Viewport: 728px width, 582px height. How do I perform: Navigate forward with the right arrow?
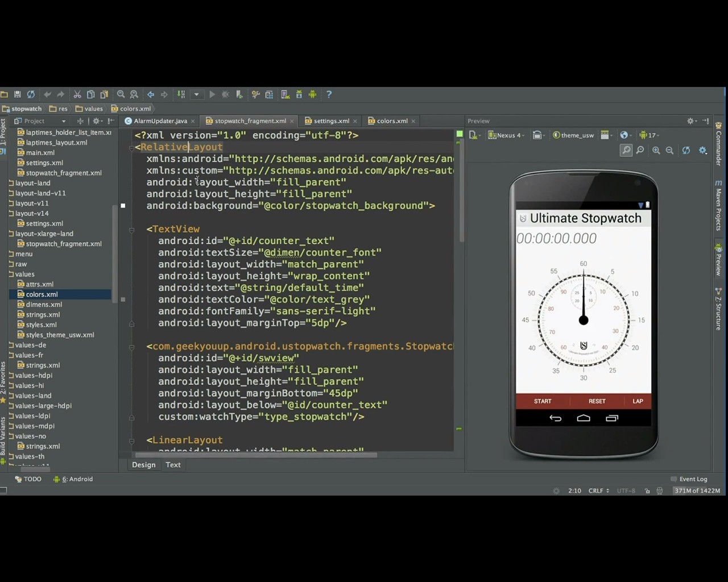(x=164, y=94)
